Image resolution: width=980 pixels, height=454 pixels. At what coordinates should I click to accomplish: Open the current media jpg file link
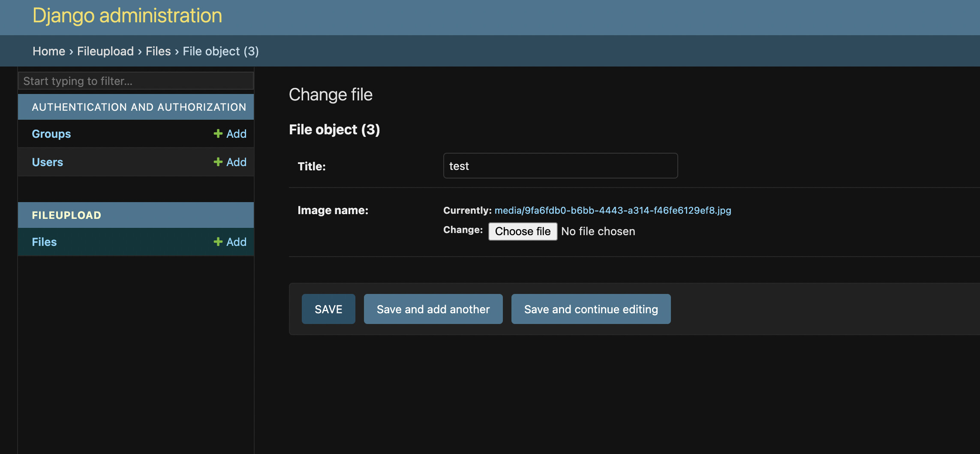(x=613, y=211)
